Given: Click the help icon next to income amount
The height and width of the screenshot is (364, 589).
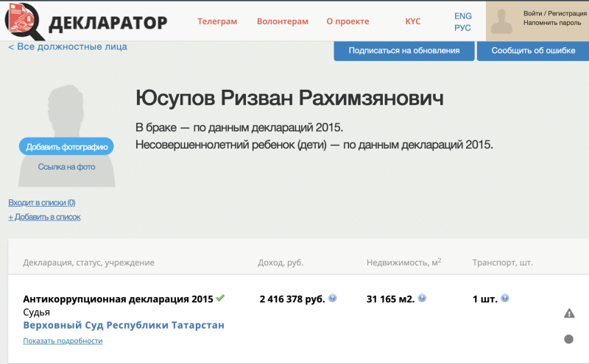Looking at the screenshot, I should (x=333, y=299).
